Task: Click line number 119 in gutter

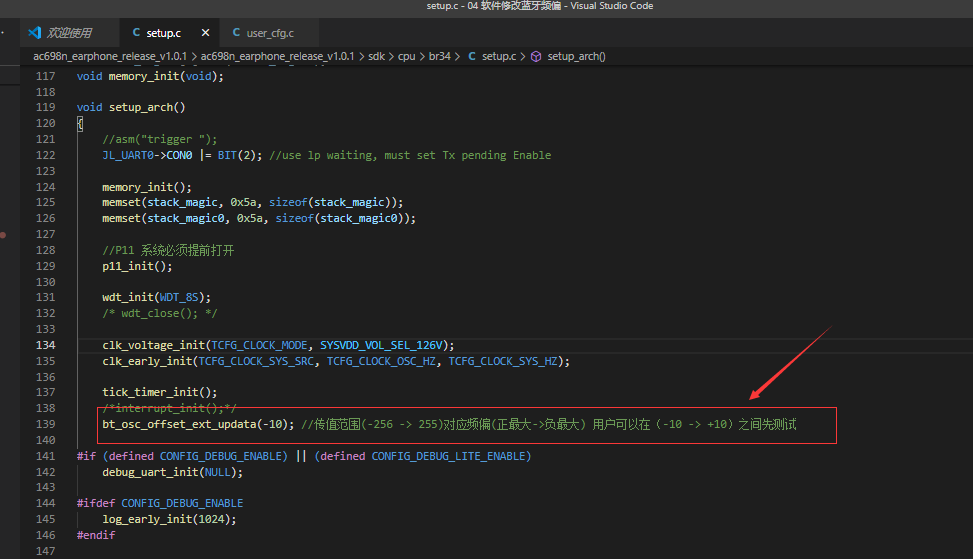Action: (45, 107)
